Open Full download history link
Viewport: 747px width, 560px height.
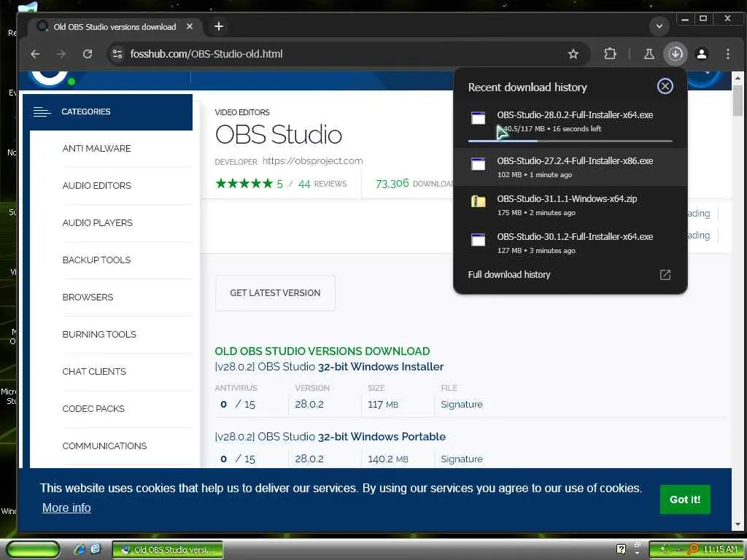click(508, 275)
